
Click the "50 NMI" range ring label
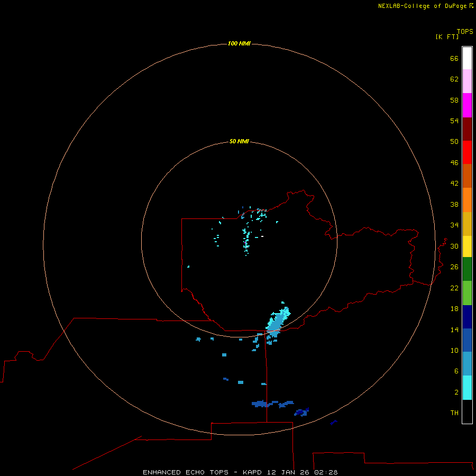[239, 141]
